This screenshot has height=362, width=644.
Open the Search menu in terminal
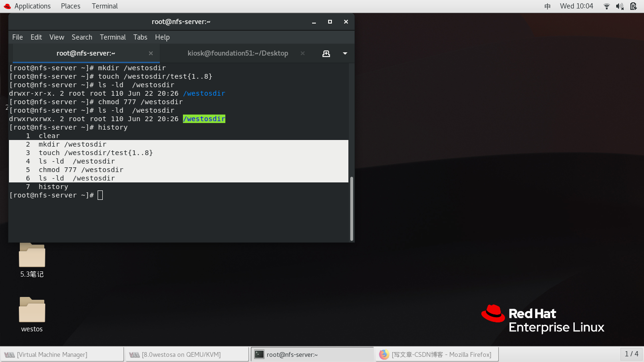click(82, 37)
